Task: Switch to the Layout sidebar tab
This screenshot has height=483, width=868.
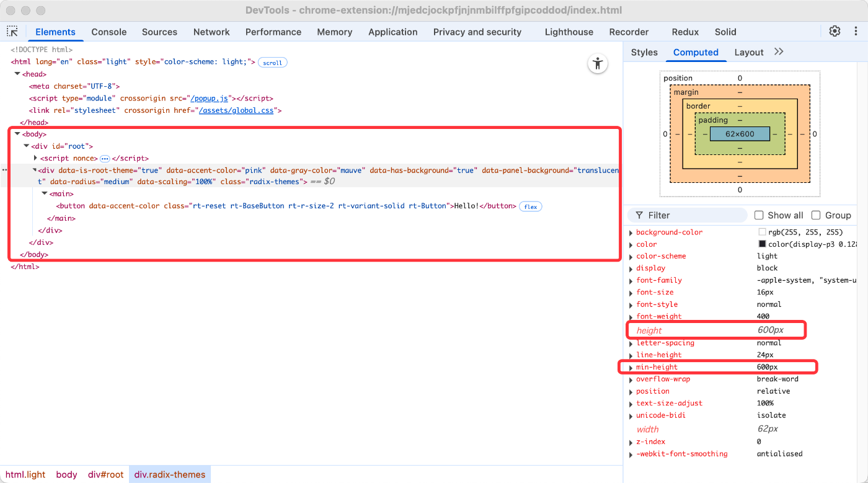Action: click(x=749, y=52)
